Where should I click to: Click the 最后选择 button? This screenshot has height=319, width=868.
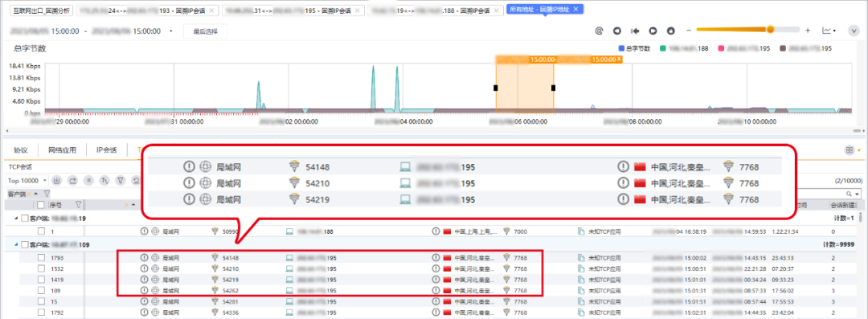[x=206, y=31]
